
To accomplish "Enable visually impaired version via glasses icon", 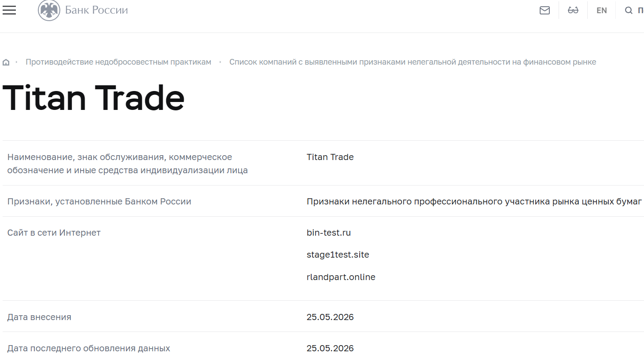I will tap(573, 10).
